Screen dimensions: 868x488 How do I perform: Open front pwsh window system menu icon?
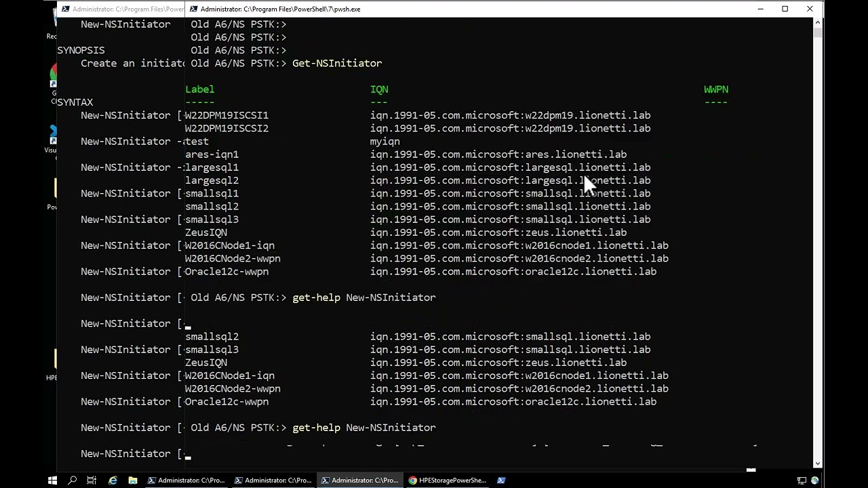pyautogui.click(x=194, y=9)
